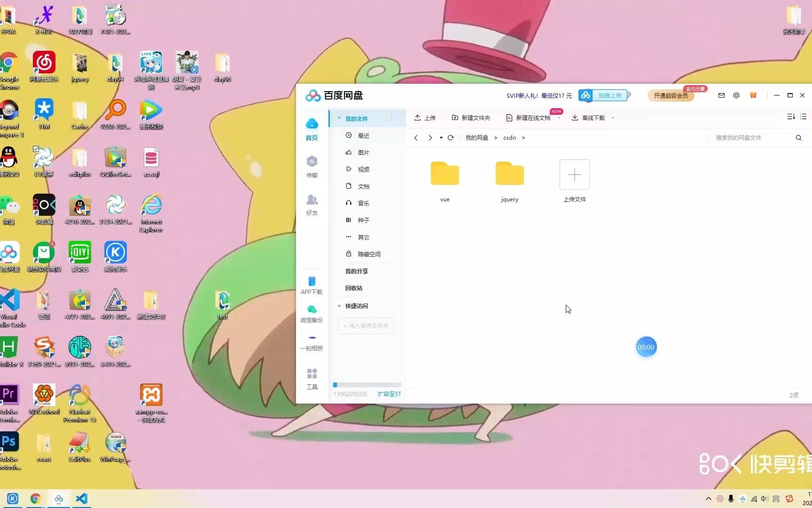
Task: Click the 新建在线文档 button
Action: pyautogui.click(x=528, y=118)
